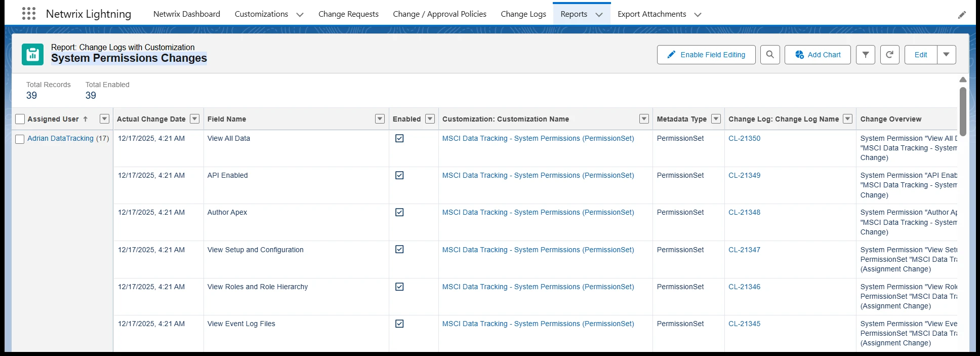Click the vertical scrollbar thumb
Screen dimensions: 980x356
click(x=963, y=111)
